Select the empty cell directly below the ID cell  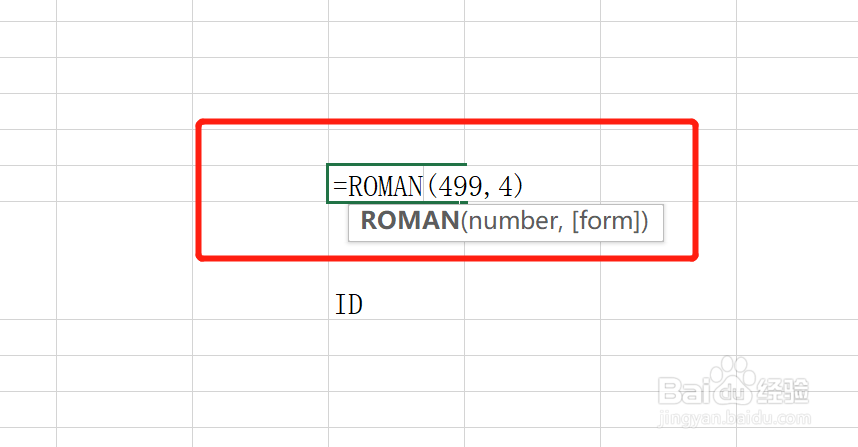click(397, 338)
